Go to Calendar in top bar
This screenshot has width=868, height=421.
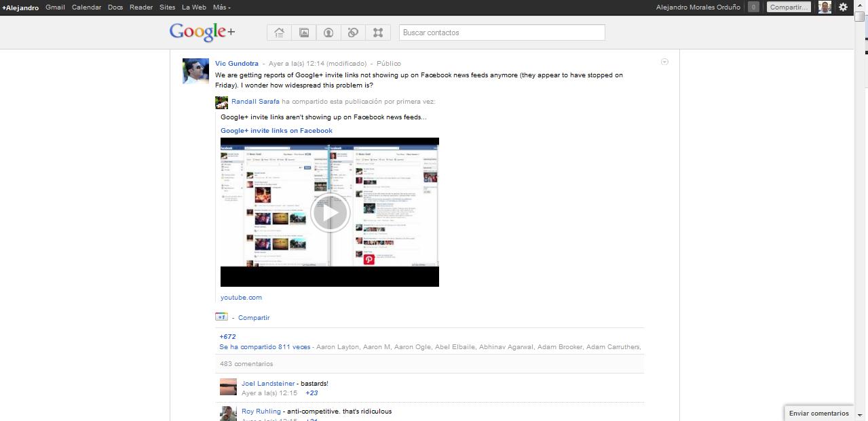click(x=86, y=7)
